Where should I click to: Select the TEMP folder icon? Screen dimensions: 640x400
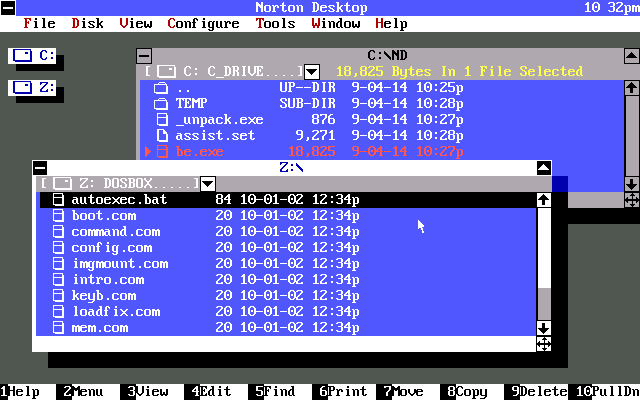160,103
